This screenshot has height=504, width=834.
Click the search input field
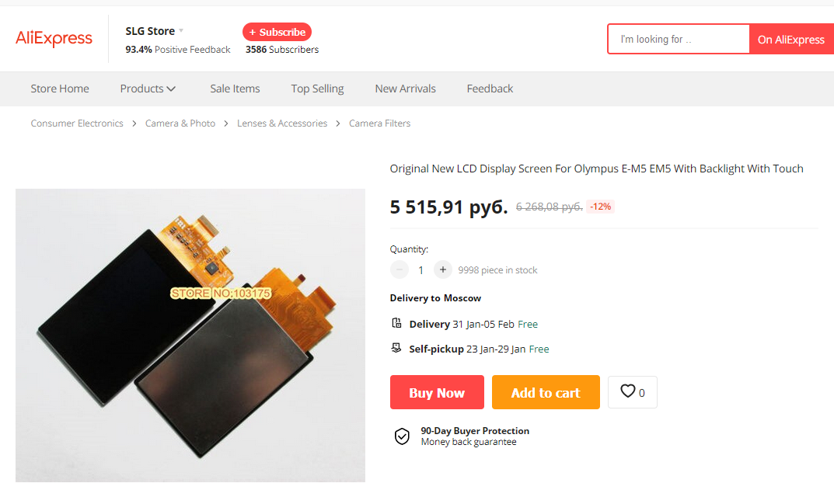tap(678, 39)
